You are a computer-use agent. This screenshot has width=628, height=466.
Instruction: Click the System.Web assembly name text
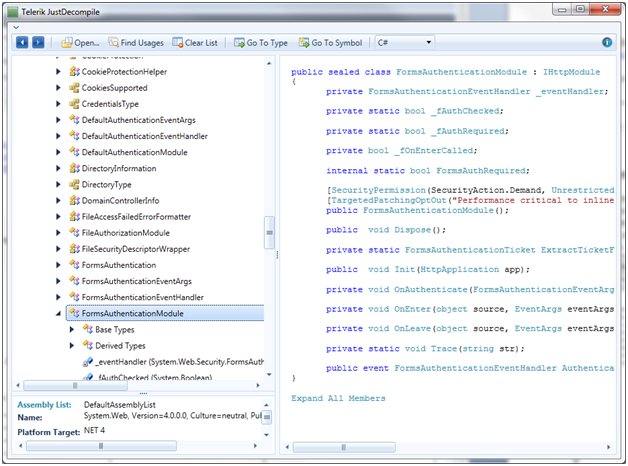173,416
